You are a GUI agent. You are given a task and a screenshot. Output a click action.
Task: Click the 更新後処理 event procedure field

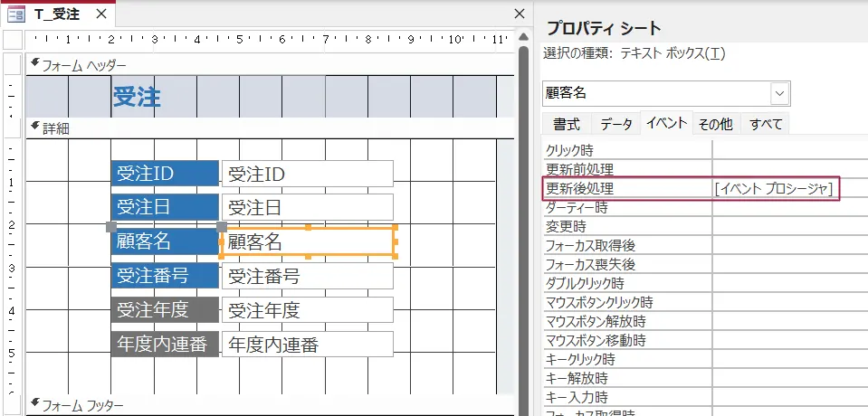pos(776,188)
